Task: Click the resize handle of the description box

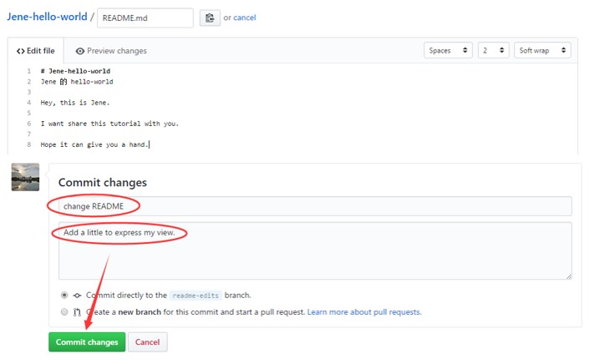Action: [x=568, y=276]
